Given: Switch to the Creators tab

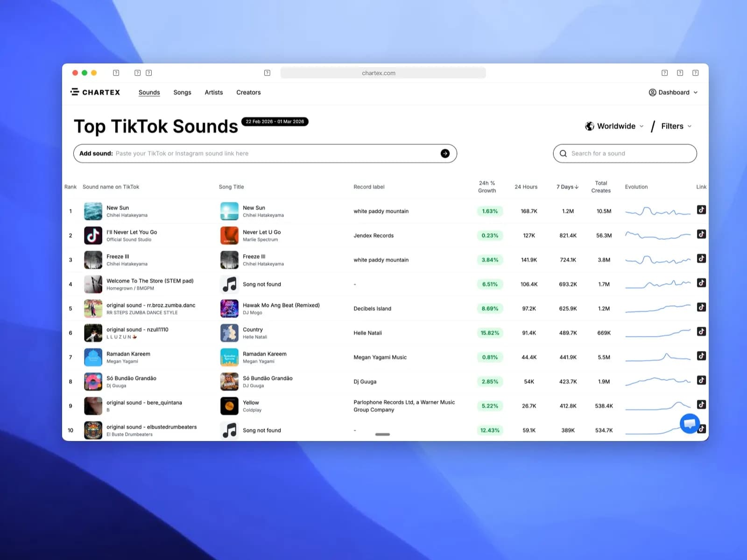Looking at the screenshot, I should coord(248,92).
